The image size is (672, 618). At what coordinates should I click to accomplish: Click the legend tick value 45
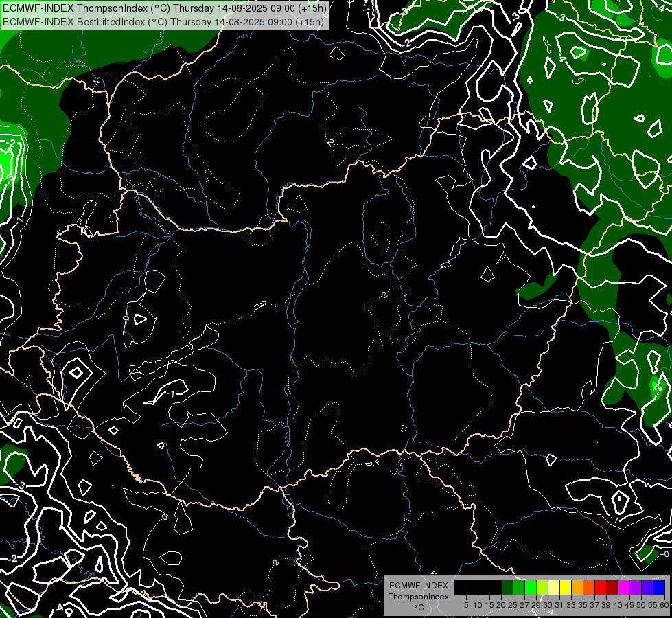pyautogui.click(x=630, y=605)
